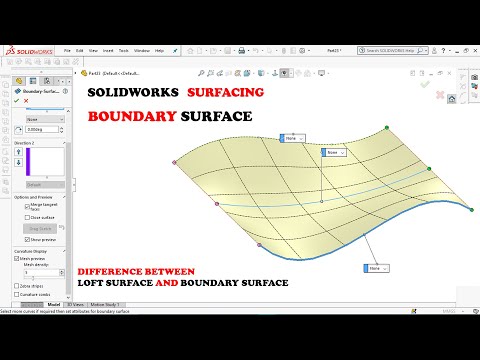Expand the Part23 flyout feature tree arrow
This screenshot has width=480, height=360.
(x=76, y=73)
